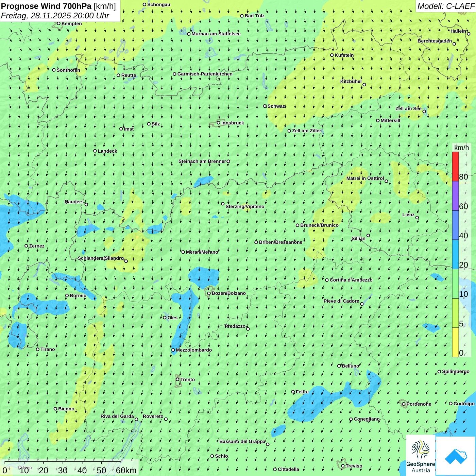Click the Sillian city label
Image resolution: width=476 pixels, height=476 pixels.
tap(358, 238)
